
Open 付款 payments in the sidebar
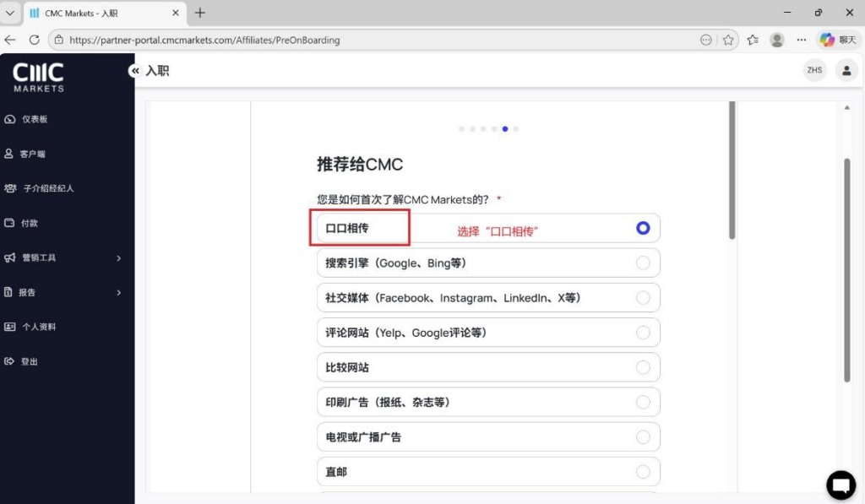10,224
